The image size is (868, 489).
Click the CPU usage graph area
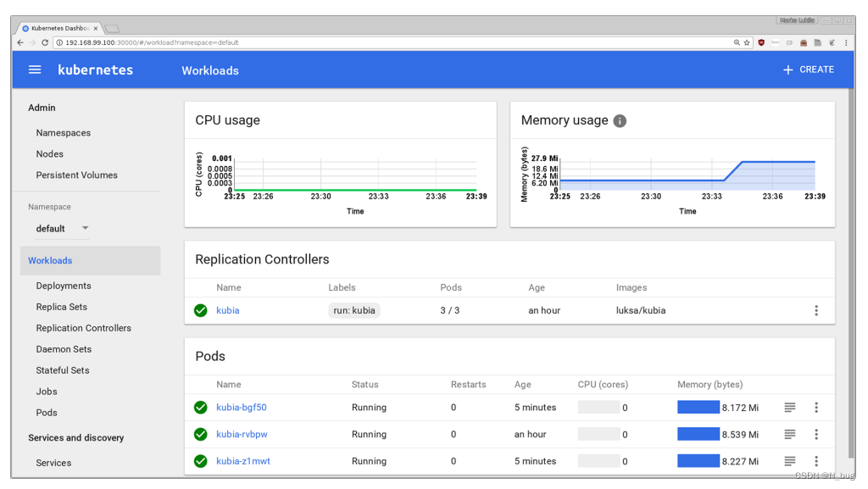354,175
